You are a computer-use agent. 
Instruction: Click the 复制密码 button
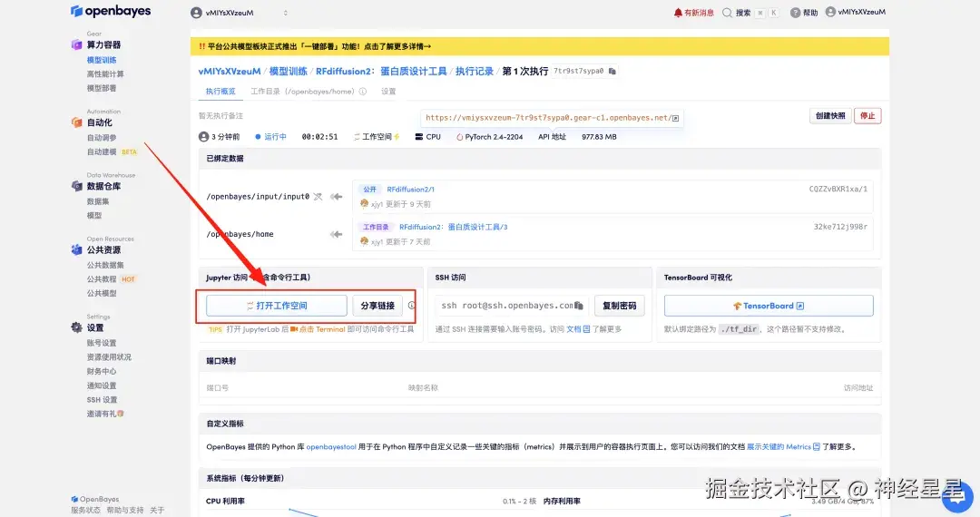tap(619, 306)
